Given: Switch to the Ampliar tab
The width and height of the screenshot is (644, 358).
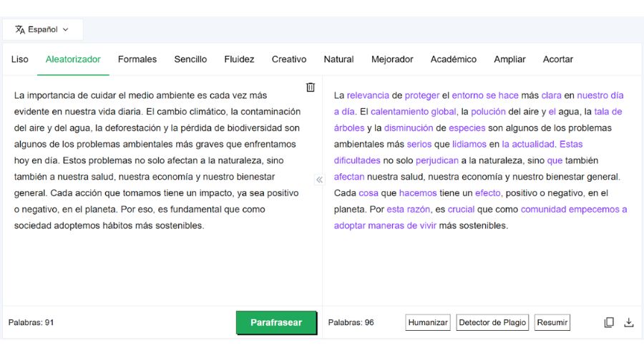Looking at the screenshot, I should click(509, 59).
